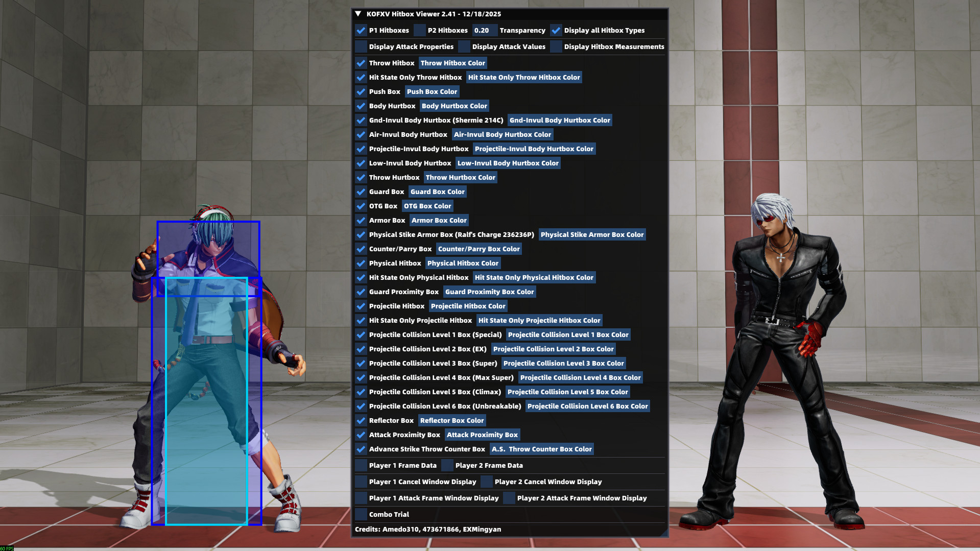Enable P2 Hitboxes checkbox
The image size is (980, 551).
point(420,30)
